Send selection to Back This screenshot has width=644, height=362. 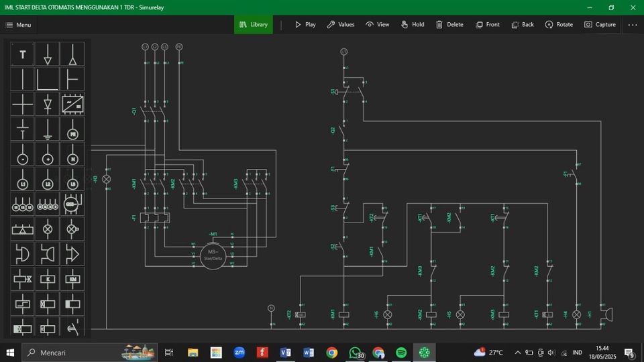click(523, 25)
